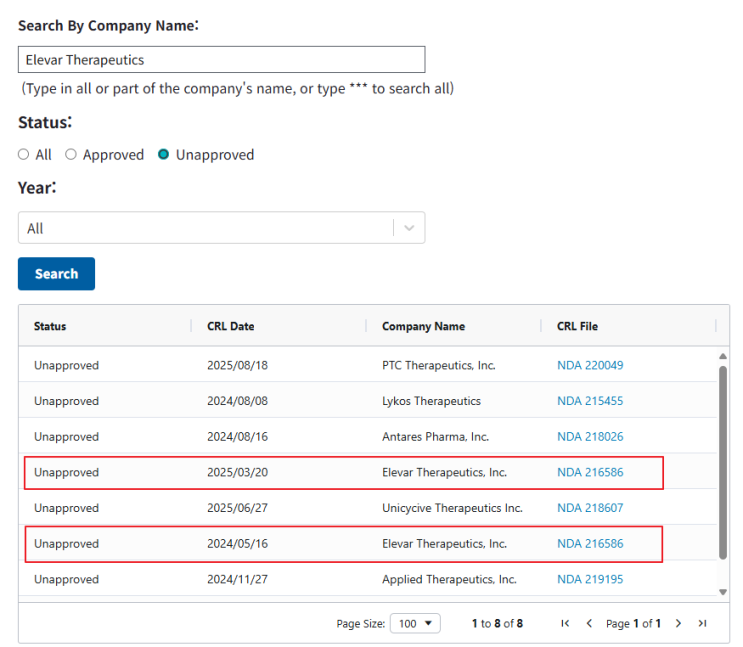Viewport: 743px width, 647px height.
Task: Select the All status radio button
Action: click(23, 155)
